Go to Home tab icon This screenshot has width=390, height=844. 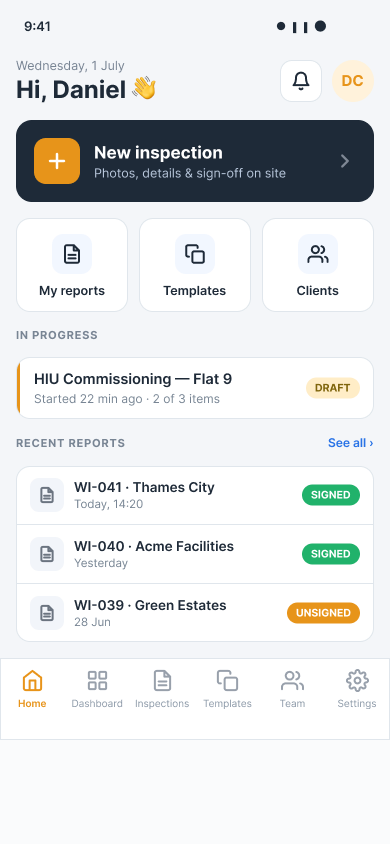(32, 681)
